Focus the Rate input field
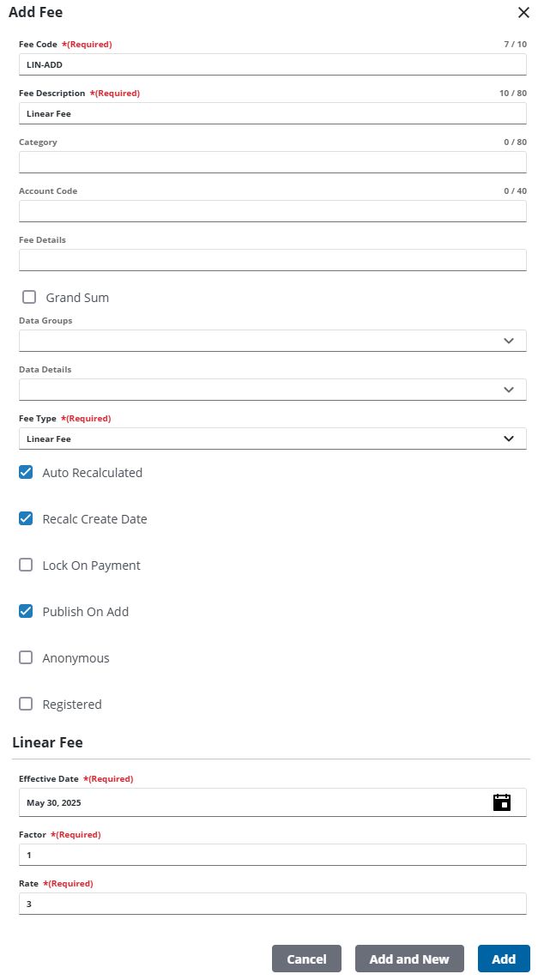This screenshot has width=538, height=980. [272, 904]
